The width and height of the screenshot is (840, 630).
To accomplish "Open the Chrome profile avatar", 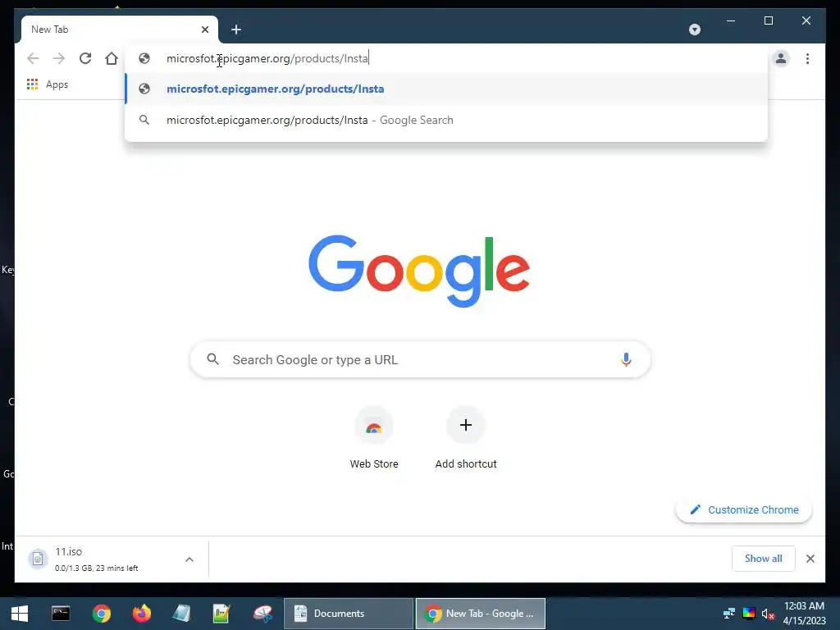I will pos(781,58).
